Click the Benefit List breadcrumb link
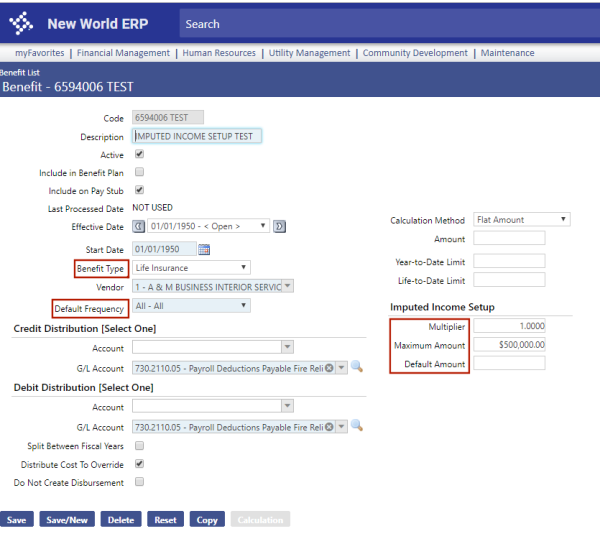Screen dimensions: 600x544 click(x=19, y=73)
